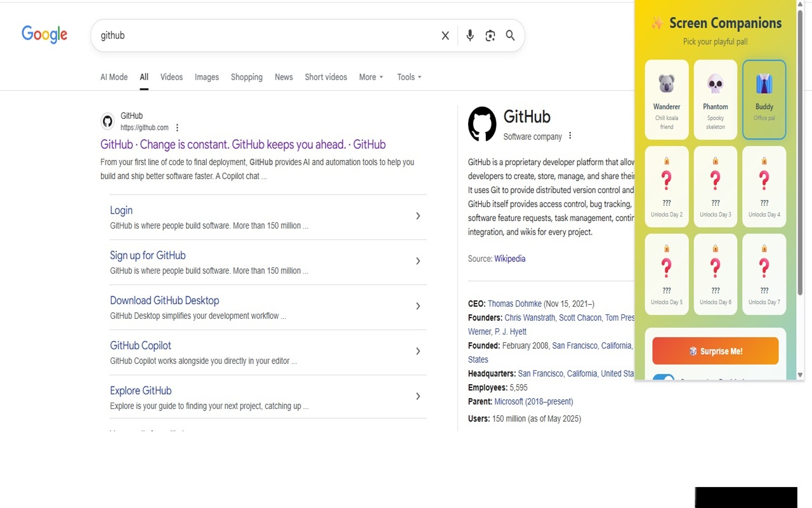Select the Phantom skeleton companion card
The width and height of the screenshot is (812, 508).
[x=716, y=100]
